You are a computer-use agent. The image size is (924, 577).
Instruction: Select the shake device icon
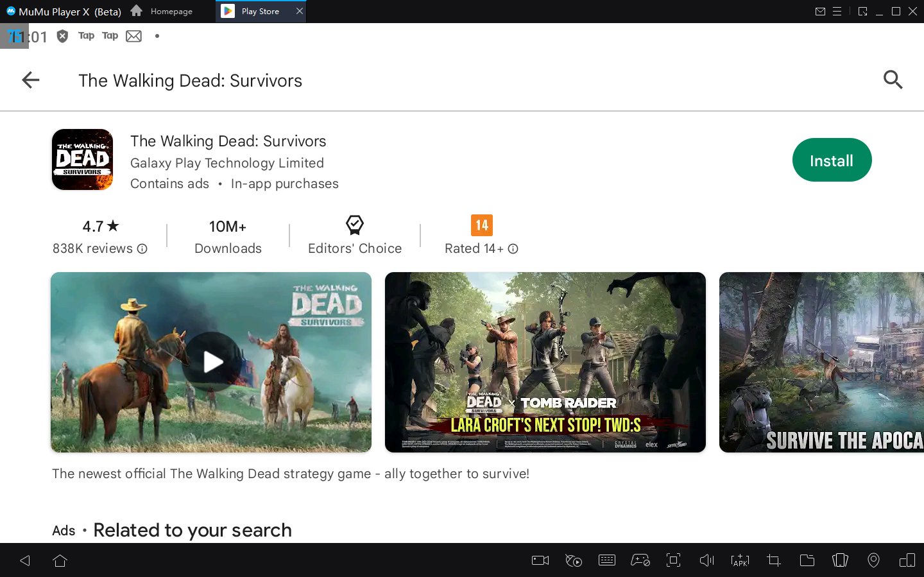(840, 560)
